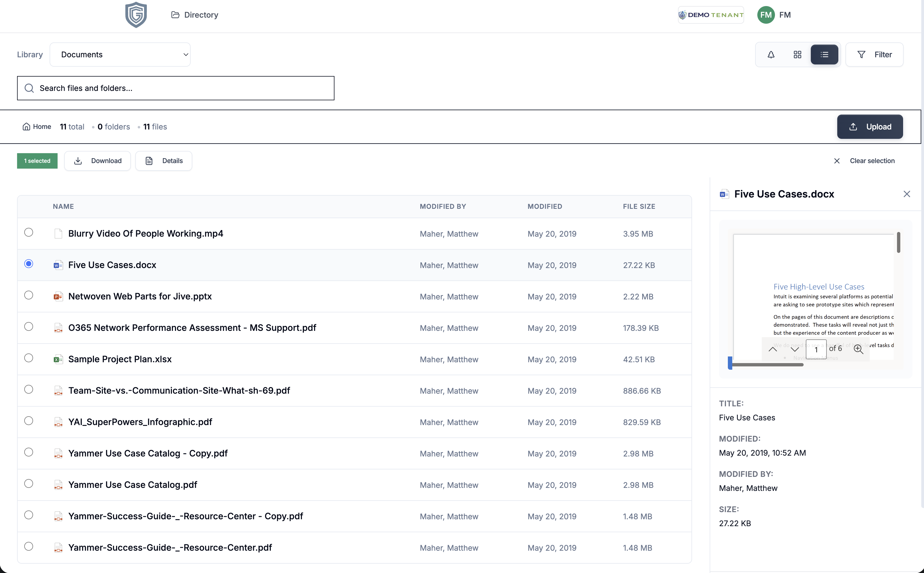This screenshot has width=924, height=573.
Task: Click the PDF icon for Yammer Use Case Catalog.pdf
Action: tap(58, 485)
